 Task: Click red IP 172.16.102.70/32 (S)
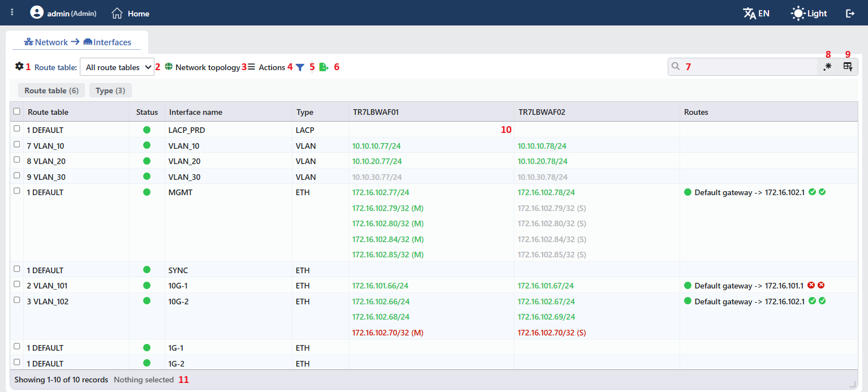[x=552, y=333]
